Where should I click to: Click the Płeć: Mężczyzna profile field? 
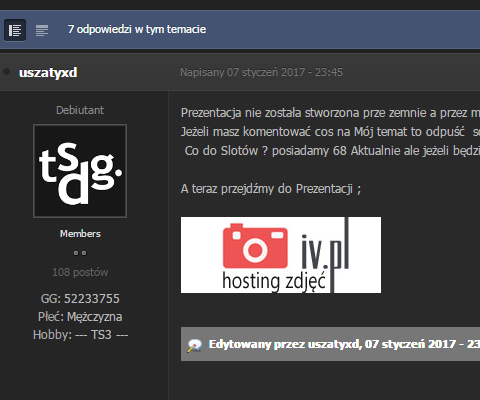click(80, 317)
